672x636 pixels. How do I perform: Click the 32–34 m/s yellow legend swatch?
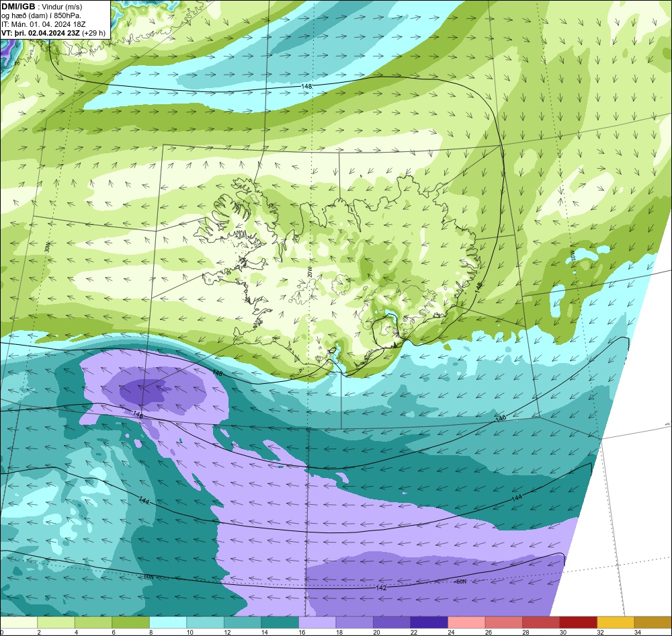click(616, 623)
